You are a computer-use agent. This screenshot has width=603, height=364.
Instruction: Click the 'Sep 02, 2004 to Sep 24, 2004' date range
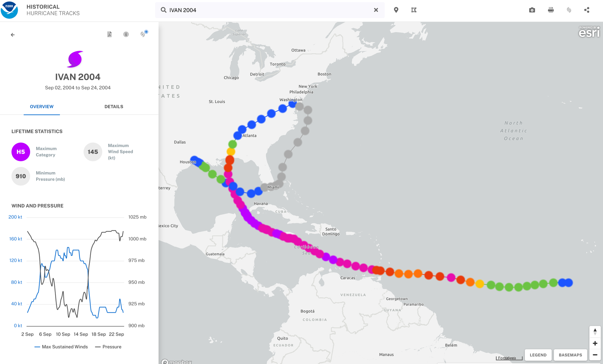78,88
